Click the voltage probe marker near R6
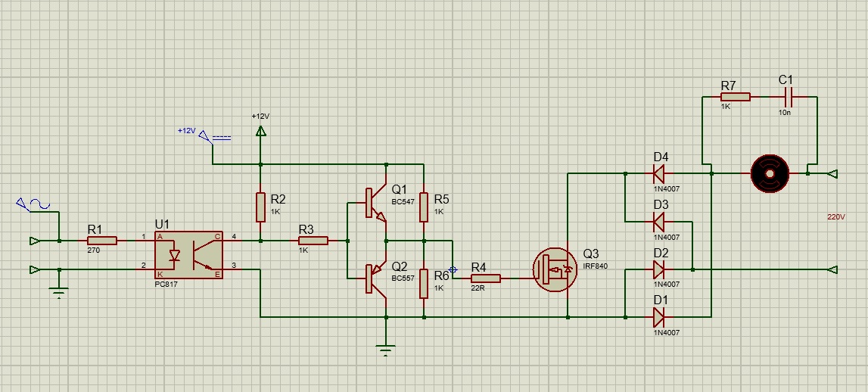Image resolution: width=868 pixels, height=392 pixels. [453, 269]
